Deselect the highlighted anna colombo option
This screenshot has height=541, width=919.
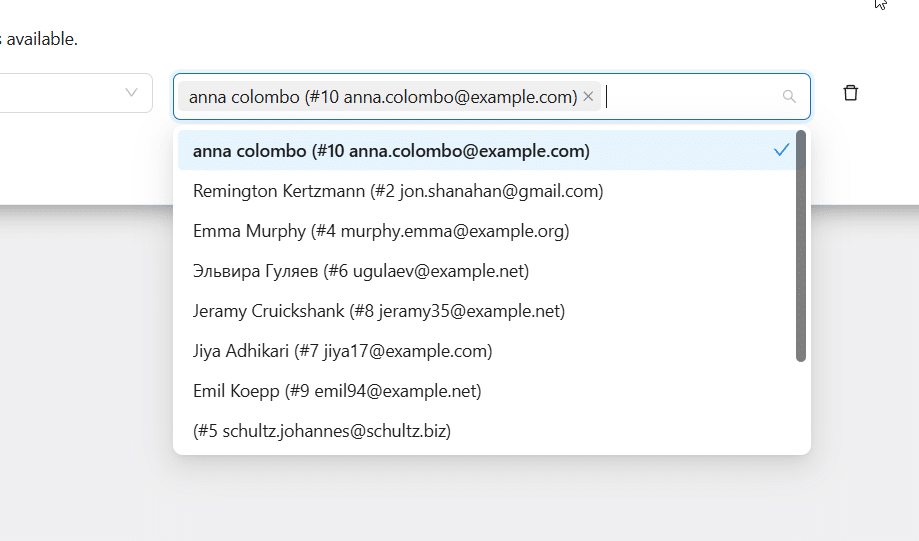coord(390,151)
